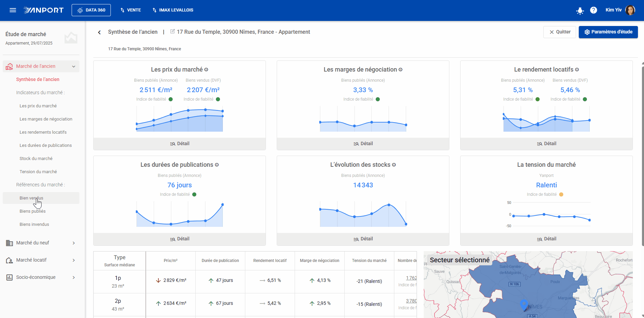
Task: Expand the Marché du neuf section
Action: [x=74, y=243]
